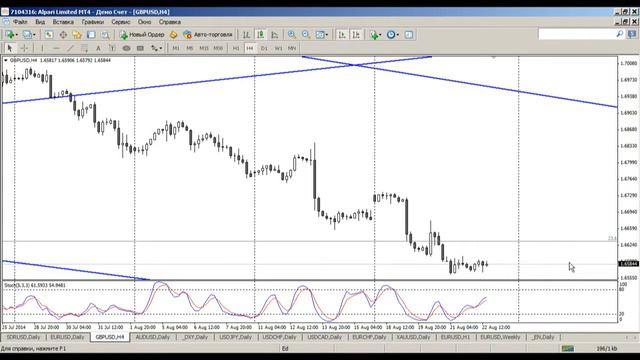640x360 pixels.
Task: Open the New Chart tool
Action: tap(11, 35)
